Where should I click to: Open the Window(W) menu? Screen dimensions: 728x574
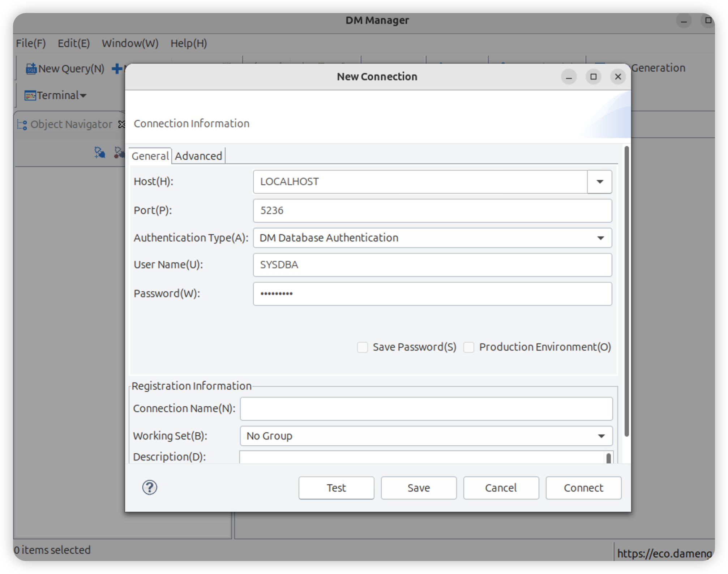point(130,43)
